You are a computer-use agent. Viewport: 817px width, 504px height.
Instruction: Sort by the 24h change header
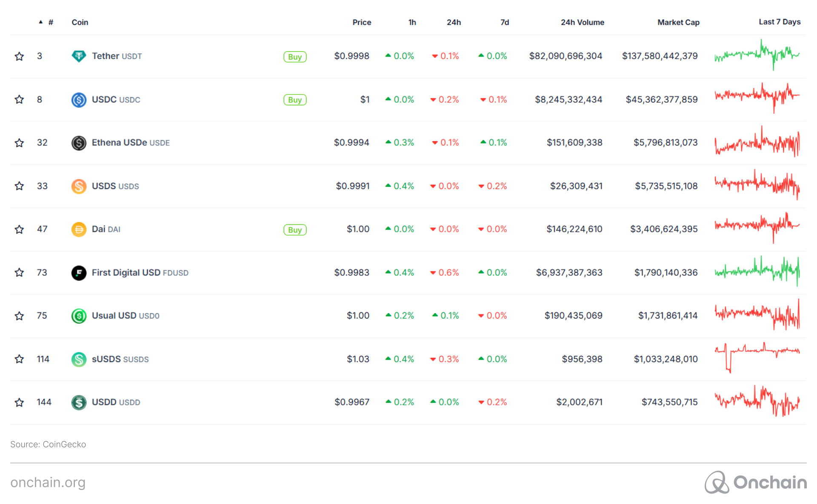pyautogui.click(x=454, y=22)
